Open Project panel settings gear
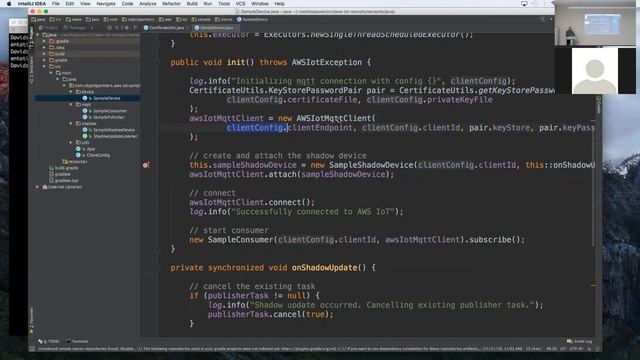640x360 pixels. tap(127, 28)
